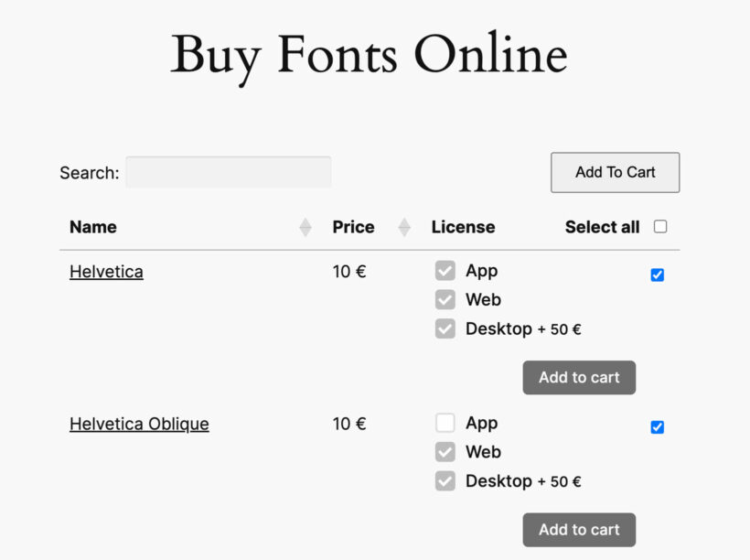Toggle Desktop + 50 € license for Helvetica
The image size is (750, 560).
(445, 328)
